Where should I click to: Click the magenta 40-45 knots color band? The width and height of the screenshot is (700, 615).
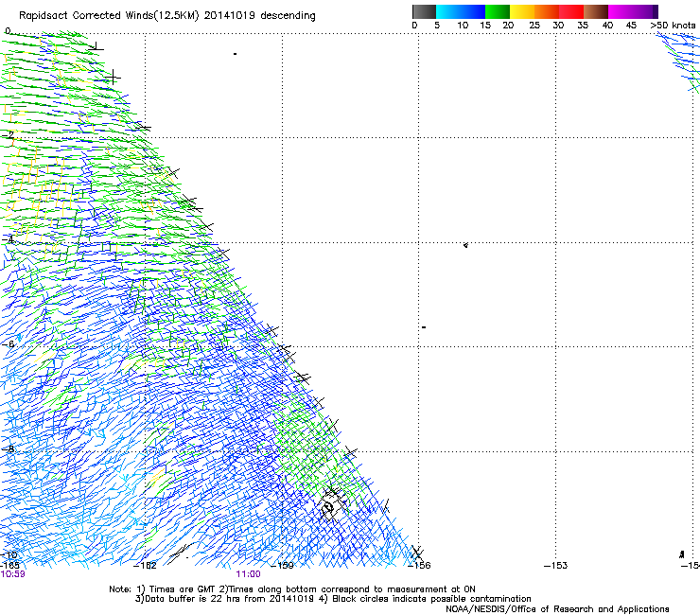pyautogui.click(x=621, y=11)
